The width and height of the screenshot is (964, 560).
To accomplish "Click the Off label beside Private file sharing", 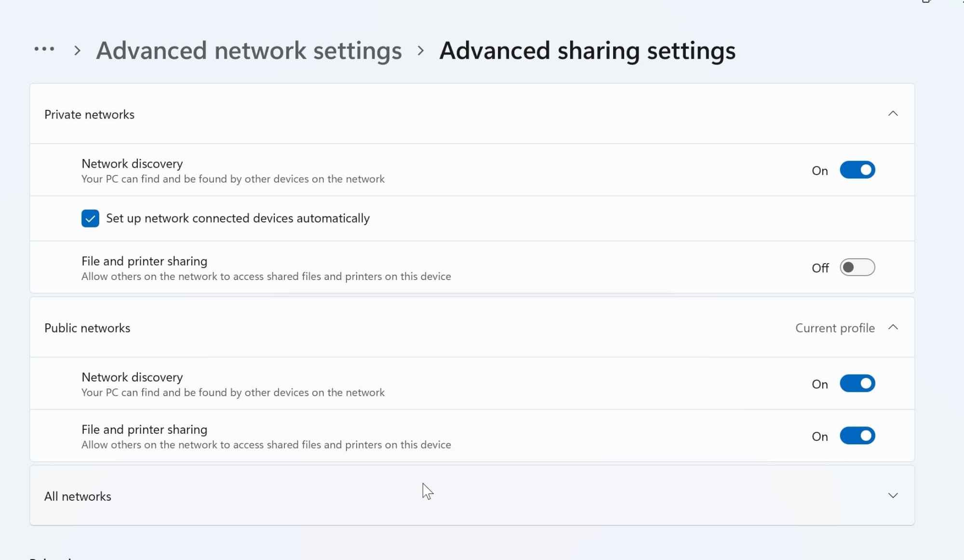I will pos(819,268).
